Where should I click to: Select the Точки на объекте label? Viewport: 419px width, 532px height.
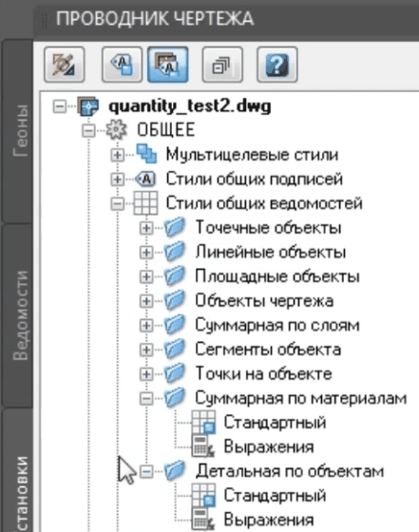coord(263,374)
